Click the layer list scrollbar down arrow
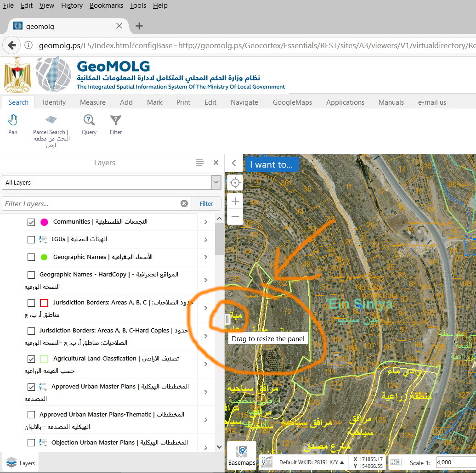 pos(219,447)
